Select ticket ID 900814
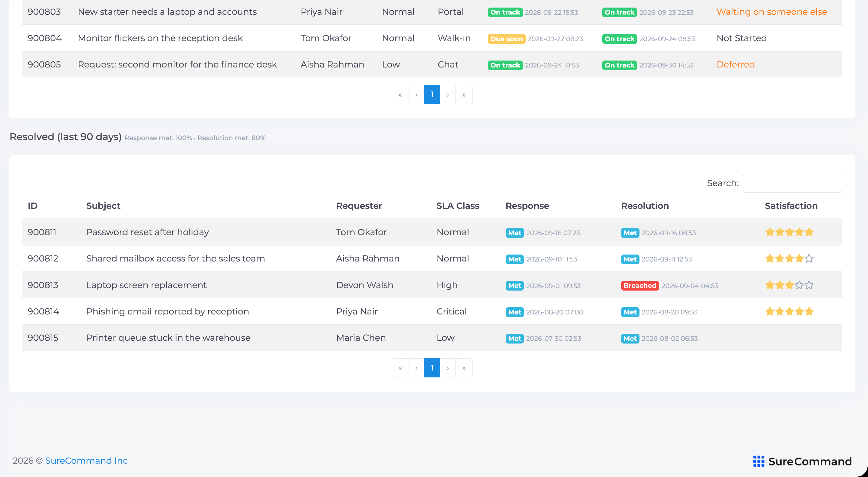Viewport: 868px width, 477px height. [43, 311]
